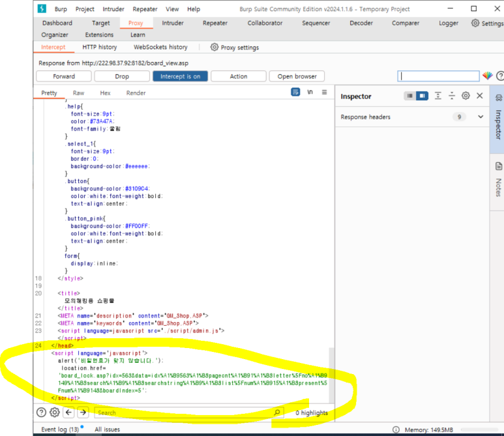Open the editor hamburger menu icon
This screenshot has height=436, width=504.
pos(324,92)
